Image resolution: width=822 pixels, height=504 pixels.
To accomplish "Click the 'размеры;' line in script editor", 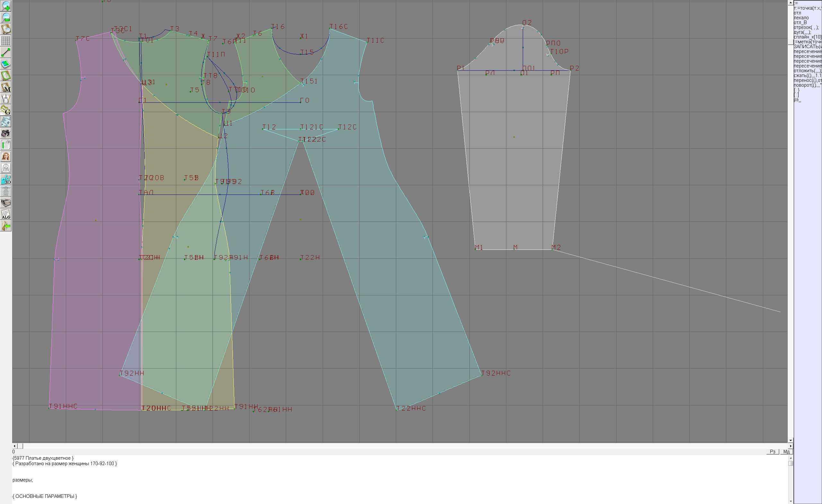I will [23, 480].
